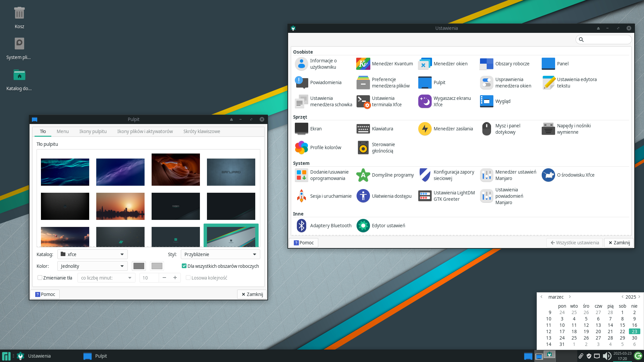This screenshot has width=644, height=362.
Task: Open the Styl Przybliżenie dropdown
Action: [220, 254]
